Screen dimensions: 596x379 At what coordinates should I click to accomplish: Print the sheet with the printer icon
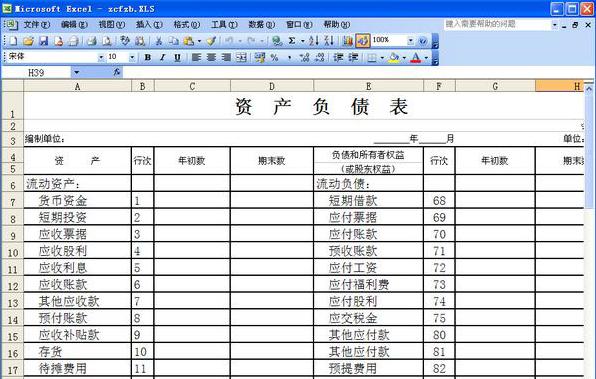click(x=92, y=40)
